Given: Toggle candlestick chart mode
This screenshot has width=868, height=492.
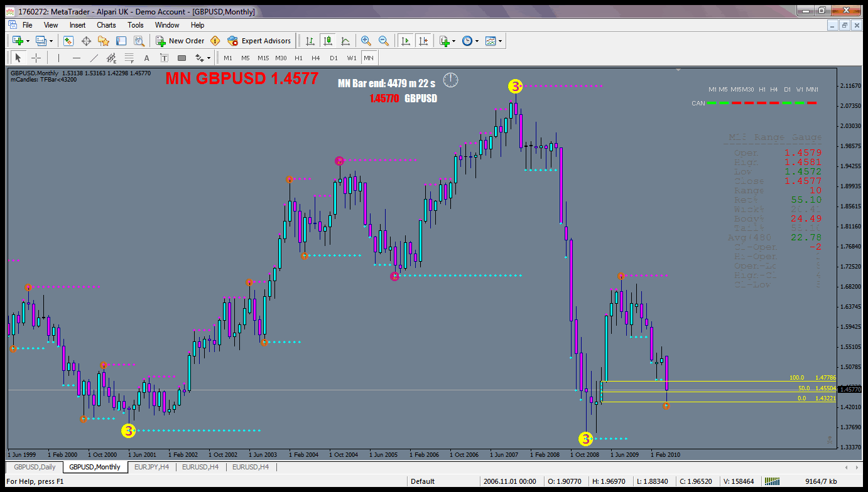Looking at the screenshot, I should pos(327,41).
